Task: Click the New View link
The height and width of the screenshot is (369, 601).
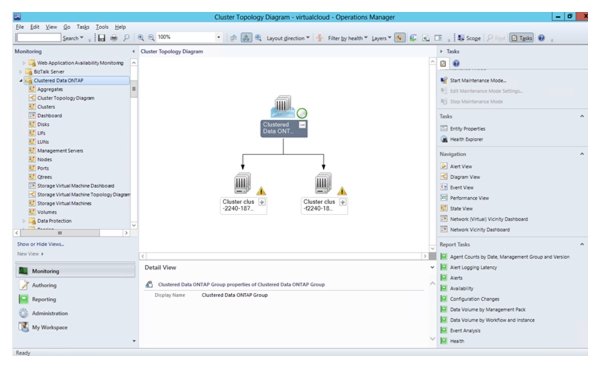Action: [x=30, y=254]
